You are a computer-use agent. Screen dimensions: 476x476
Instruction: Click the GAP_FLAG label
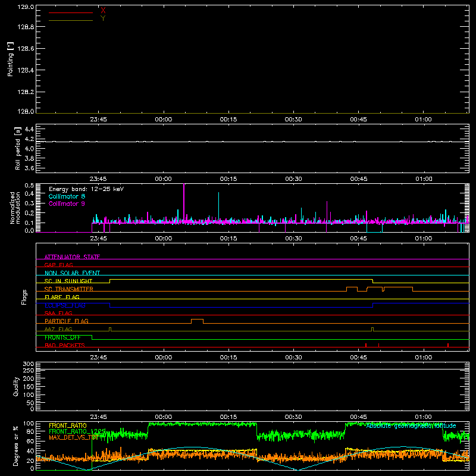[x=58, y=265]
